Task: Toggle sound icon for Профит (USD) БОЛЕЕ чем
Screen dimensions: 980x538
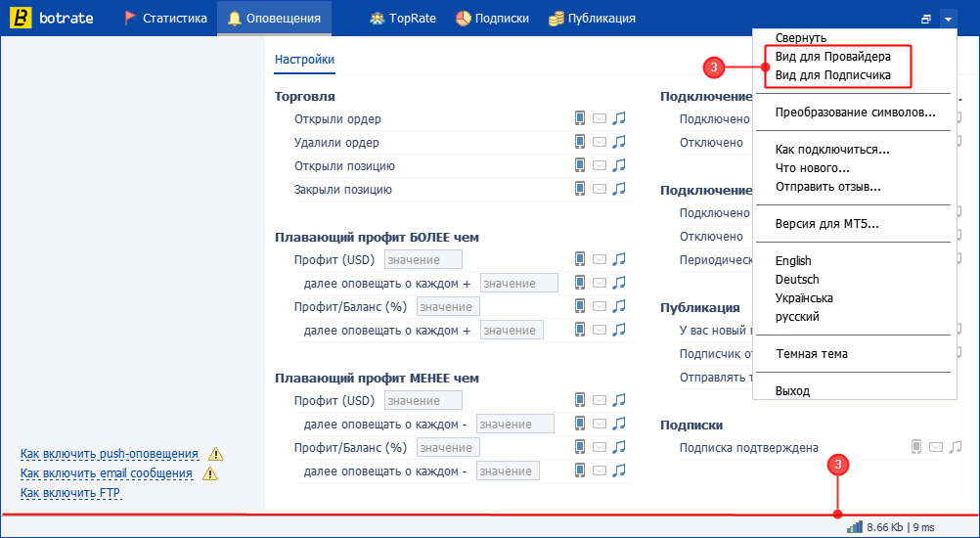Action: click(619, 258)
